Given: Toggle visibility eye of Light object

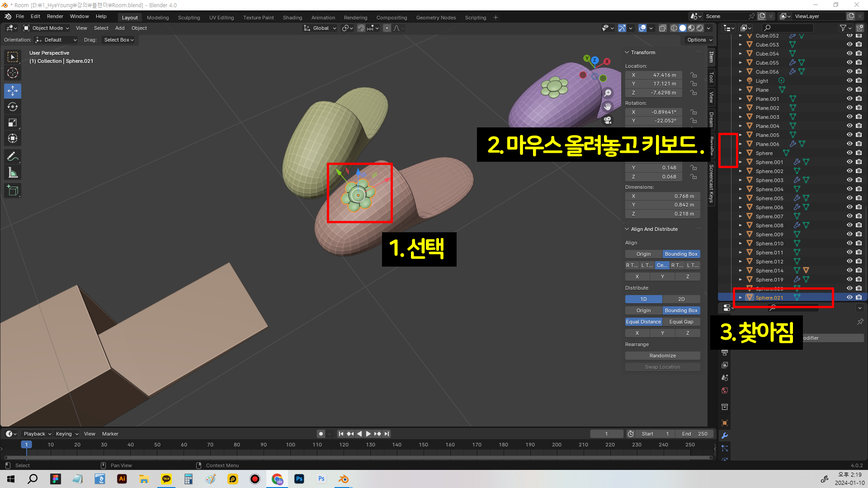Looking at the screenshot, I should (x=849, y=80).
